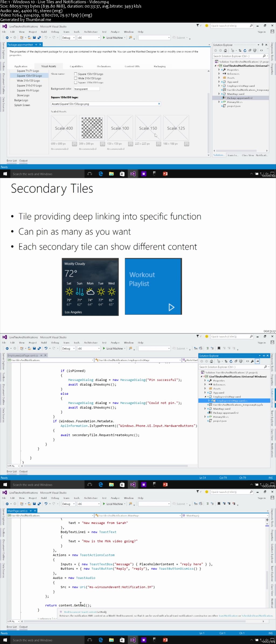Clear the Square150x150Logo.png path with X icon
This screenshot has width=276, height=644.
point(159,104)
